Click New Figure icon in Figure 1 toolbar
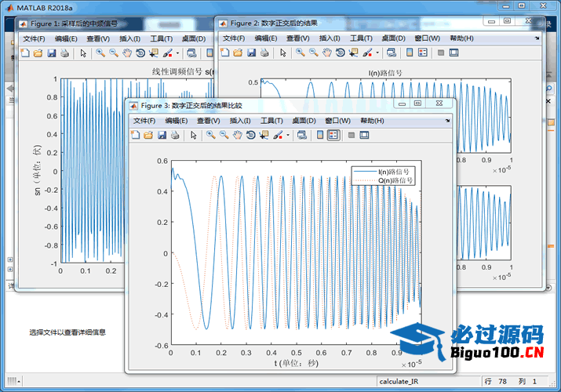561x392 pixels. click(x=25, y=53)
